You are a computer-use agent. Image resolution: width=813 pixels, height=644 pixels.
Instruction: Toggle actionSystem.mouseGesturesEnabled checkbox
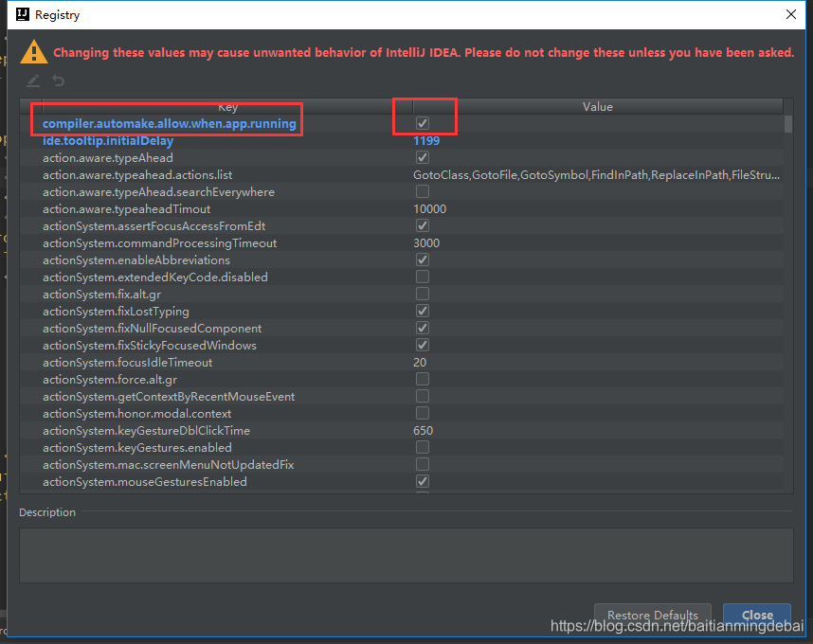(423, 482)
